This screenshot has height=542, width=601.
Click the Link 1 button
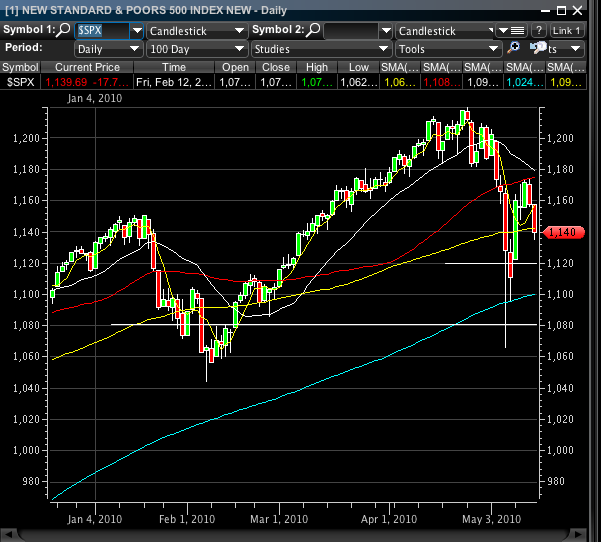click(567, 30)
